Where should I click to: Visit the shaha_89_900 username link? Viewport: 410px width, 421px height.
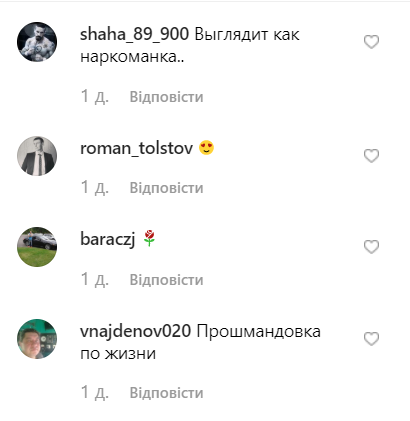click(x=134, y=35)
